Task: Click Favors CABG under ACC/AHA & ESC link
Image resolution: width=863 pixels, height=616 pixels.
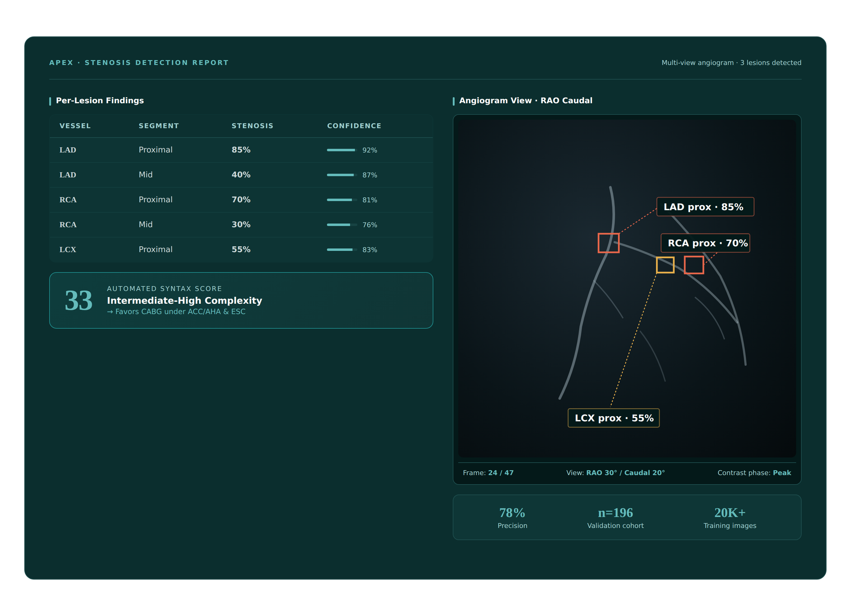Action: (x=176, y=312)
